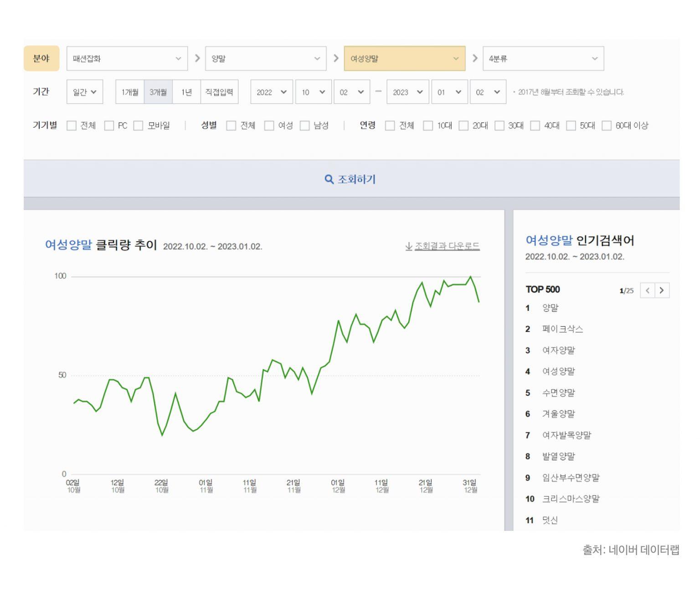Image resolution: width=700 pixels, height=592 pixels.
Task: Click the 페이크삭스 keyword in ranking list
Action: [x=562, y=329]
